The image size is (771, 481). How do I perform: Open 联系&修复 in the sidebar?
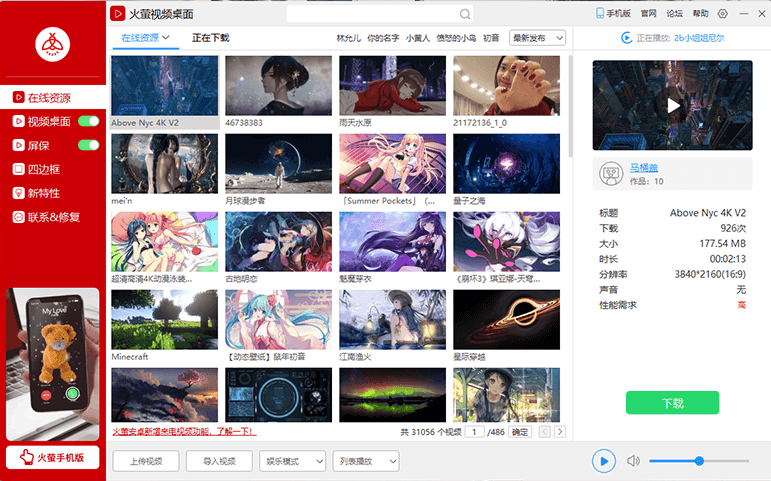coord(46,217)
